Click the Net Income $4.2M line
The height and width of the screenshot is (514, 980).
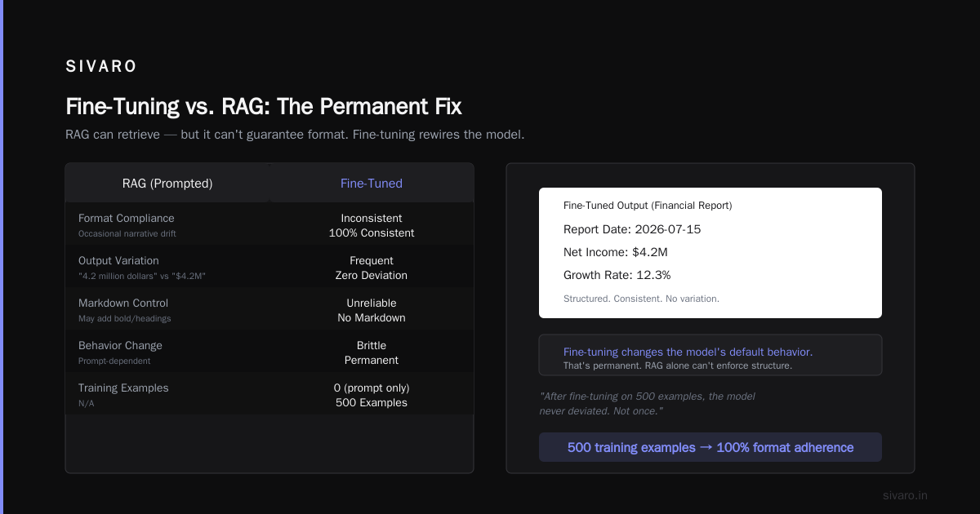(x=616, y=252)
